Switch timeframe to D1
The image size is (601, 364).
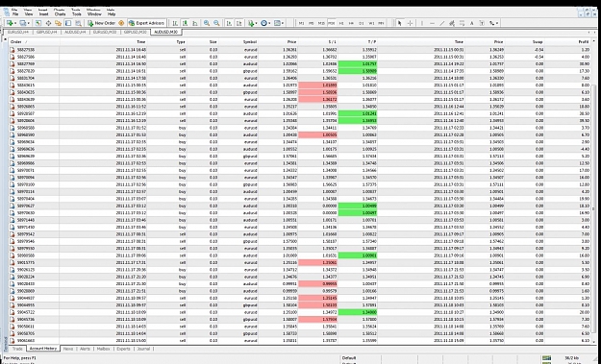tap(361, 23)
